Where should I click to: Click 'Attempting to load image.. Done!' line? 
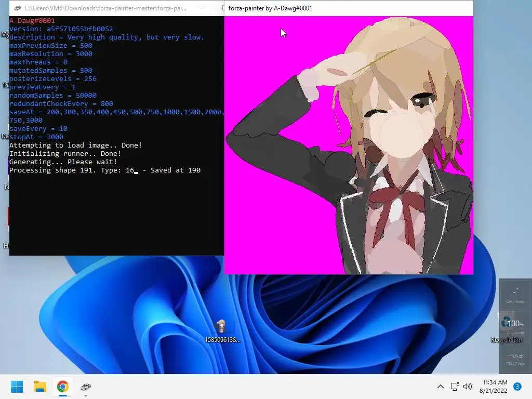click(76, 145)
